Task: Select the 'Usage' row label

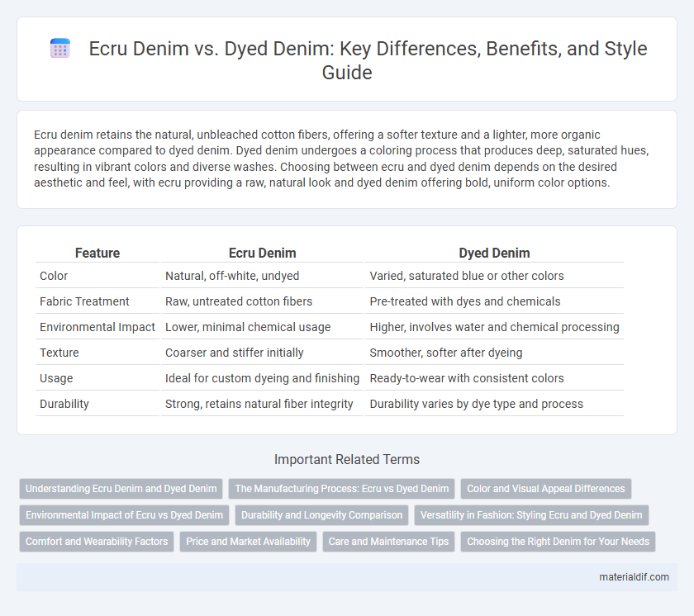Action: pyautogui.click(x=56, y=378)
